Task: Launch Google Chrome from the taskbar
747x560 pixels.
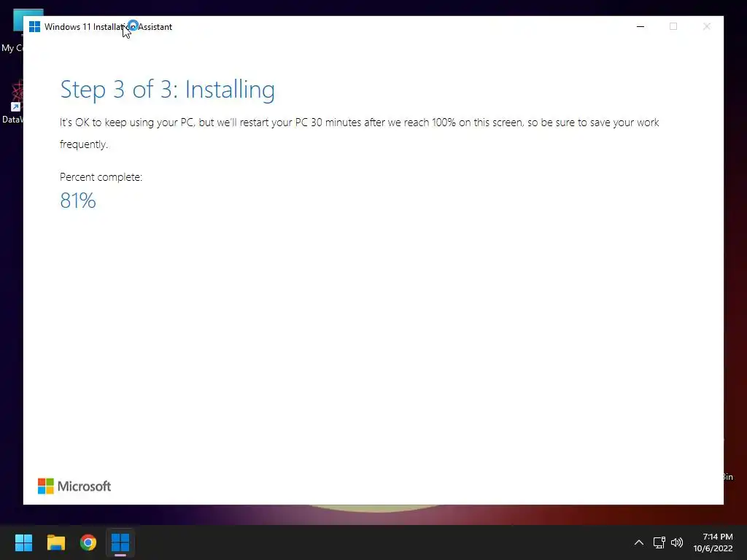Action: 88,542
